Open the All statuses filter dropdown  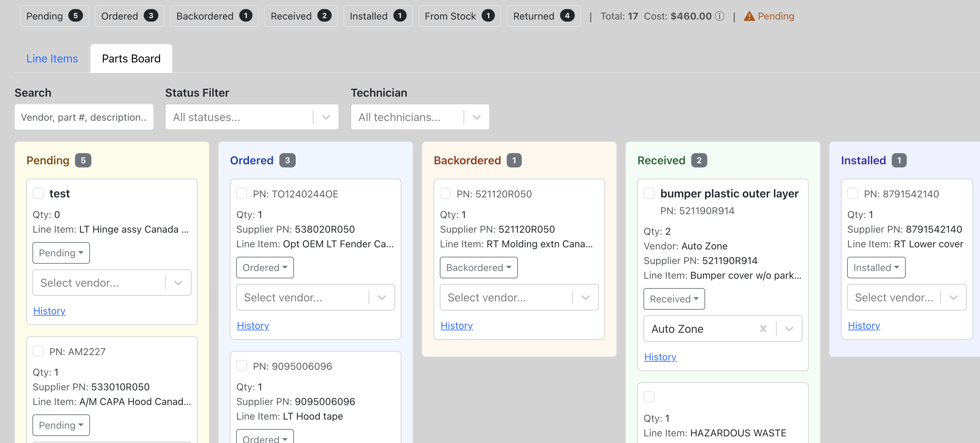pos(252,117)
